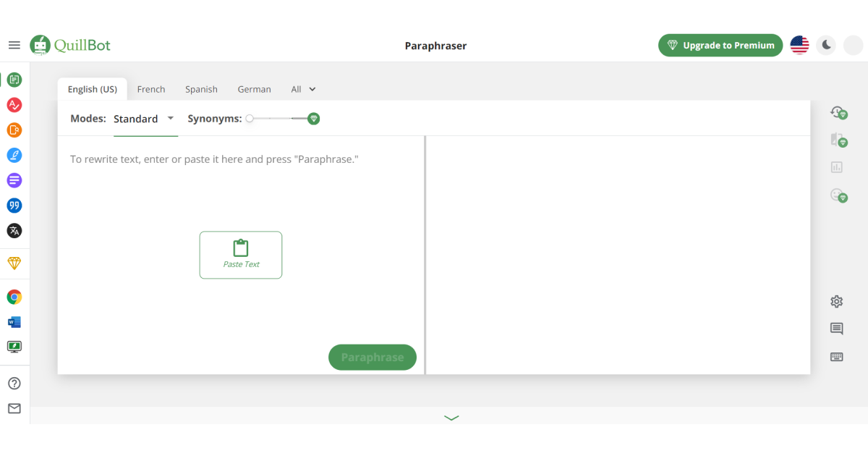Open the Contact mail envelope icon
868x456 pixels.
[x=14, y=408]
